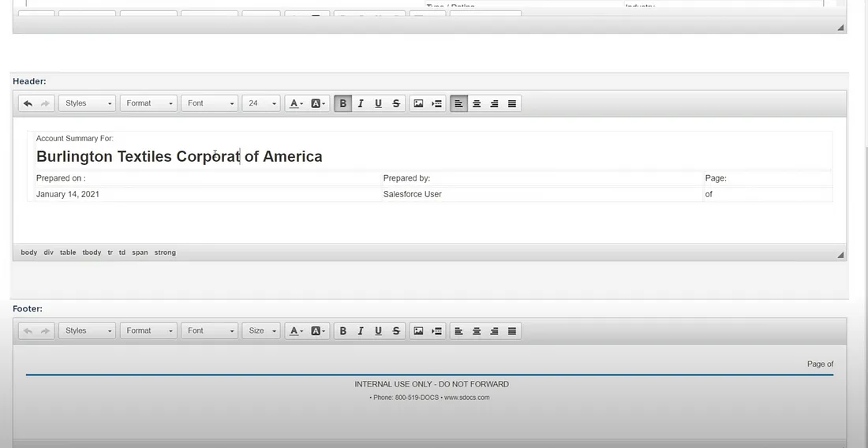
Task: Justify text using the Header editor toolbar
Action: click(x=512, y=103)
